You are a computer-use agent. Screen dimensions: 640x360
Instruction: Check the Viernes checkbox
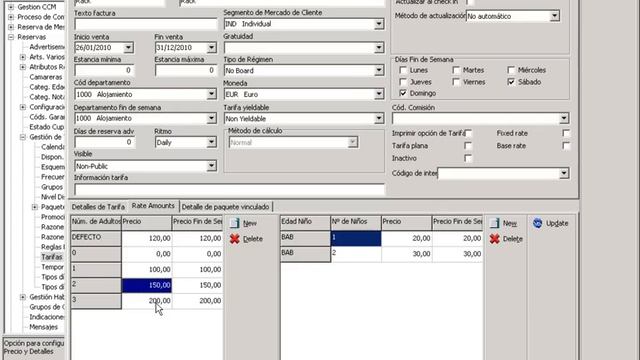(x=456, y=82)
